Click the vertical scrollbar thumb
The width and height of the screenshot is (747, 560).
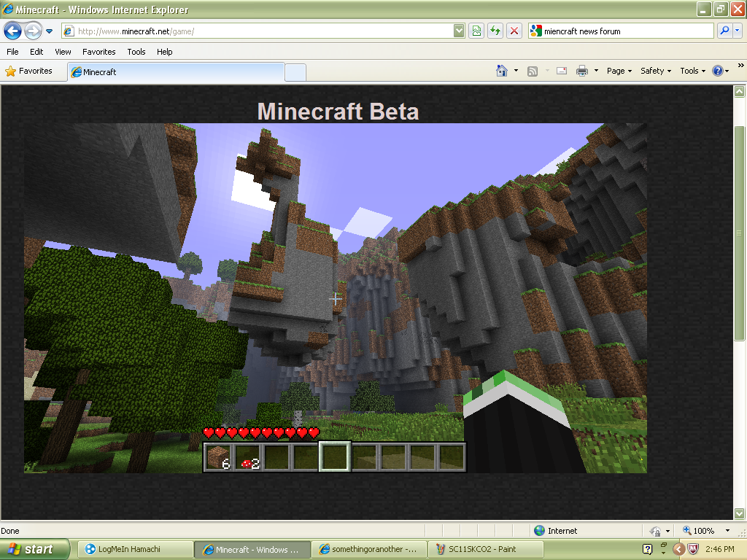[740, 233]
